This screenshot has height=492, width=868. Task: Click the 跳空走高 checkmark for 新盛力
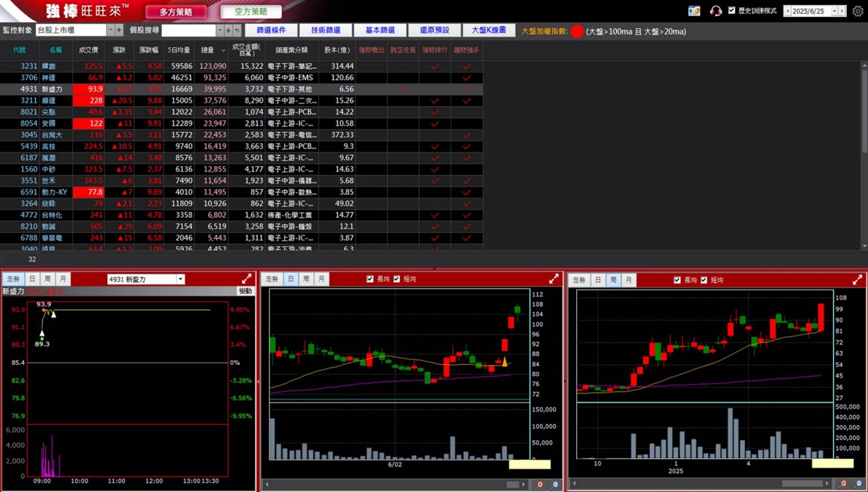coord(403,89)
